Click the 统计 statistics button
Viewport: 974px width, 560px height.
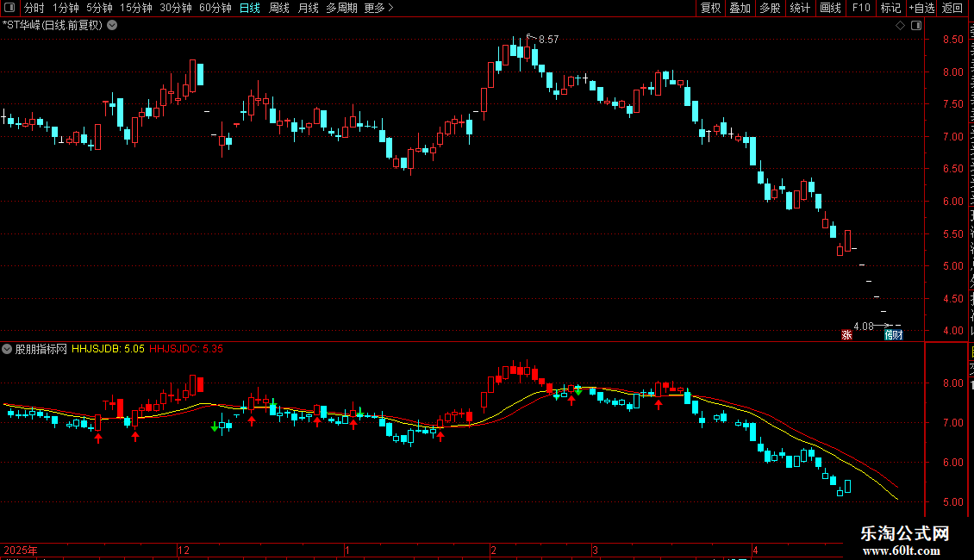pos(799,8)
